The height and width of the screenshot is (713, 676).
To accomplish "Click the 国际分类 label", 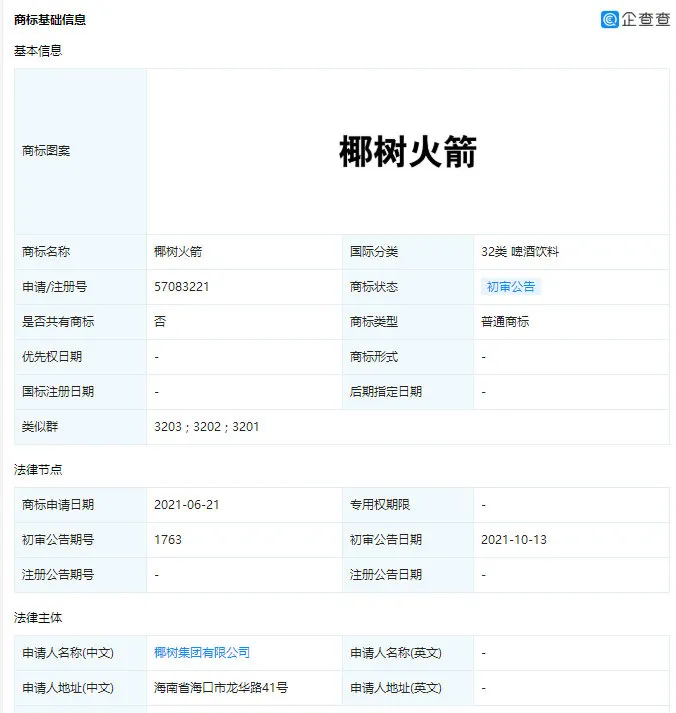I will pos(374,252).
